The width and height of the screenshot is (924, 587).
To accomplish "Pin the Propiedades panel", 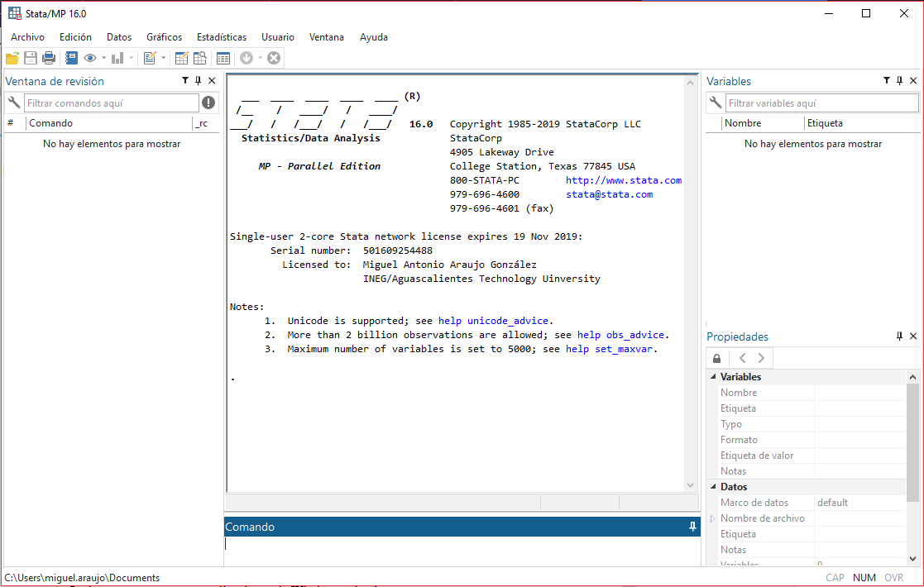I will pyautogui.click(x=899, y=336).
